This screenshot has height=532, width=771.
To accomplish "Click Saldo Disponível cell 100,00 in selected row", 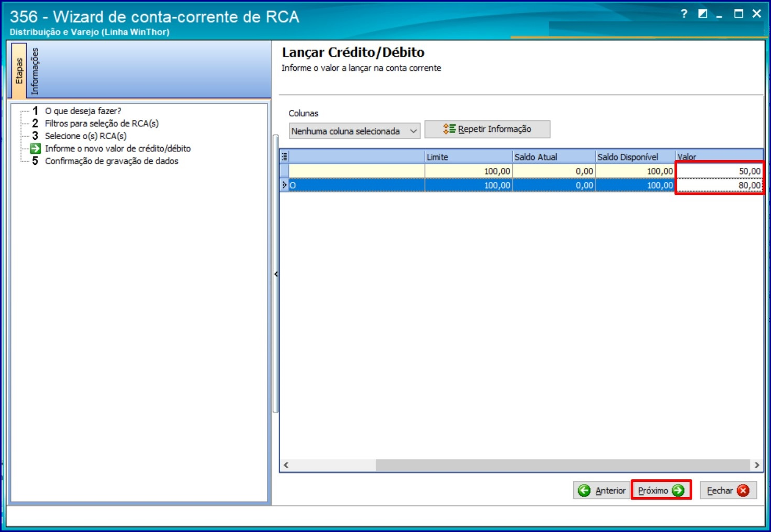I will coord(635,185).
